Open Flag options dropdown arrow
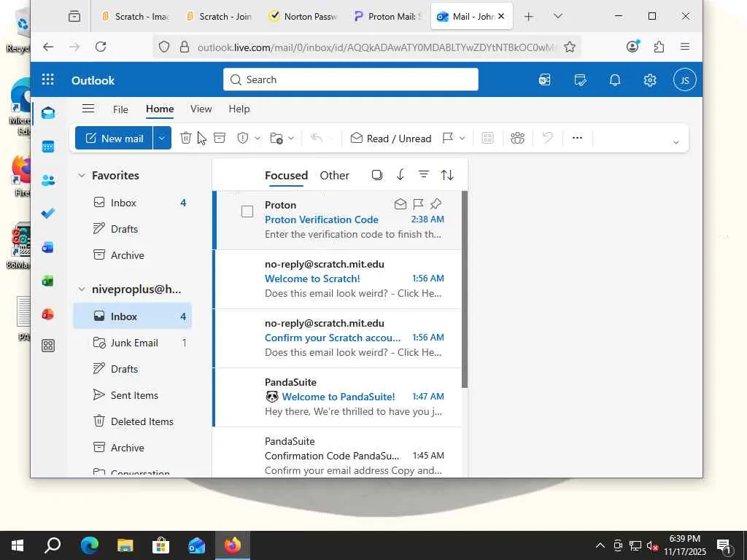 tap(462, 138)
